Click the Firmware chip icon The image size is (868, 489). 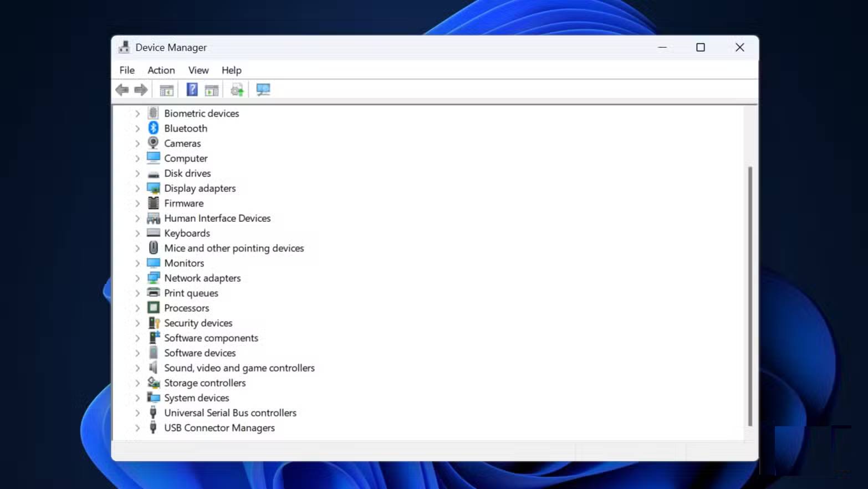[154, 203]
